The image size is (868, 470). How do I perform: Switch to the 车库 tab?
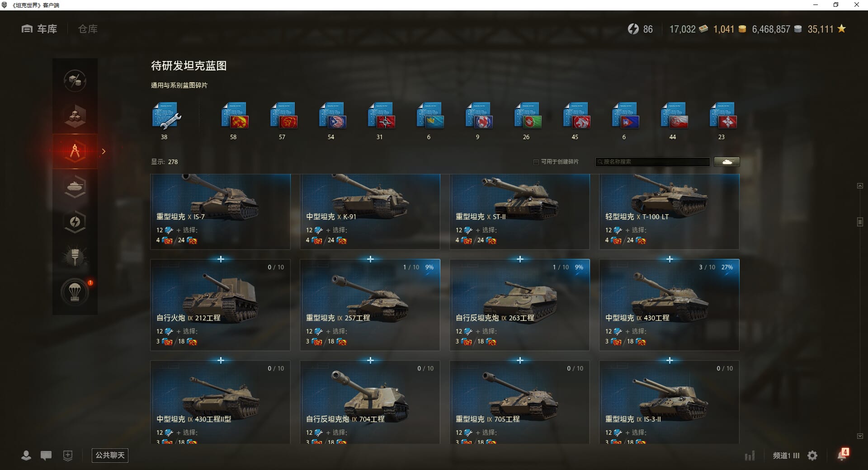(x=39, y=29)
